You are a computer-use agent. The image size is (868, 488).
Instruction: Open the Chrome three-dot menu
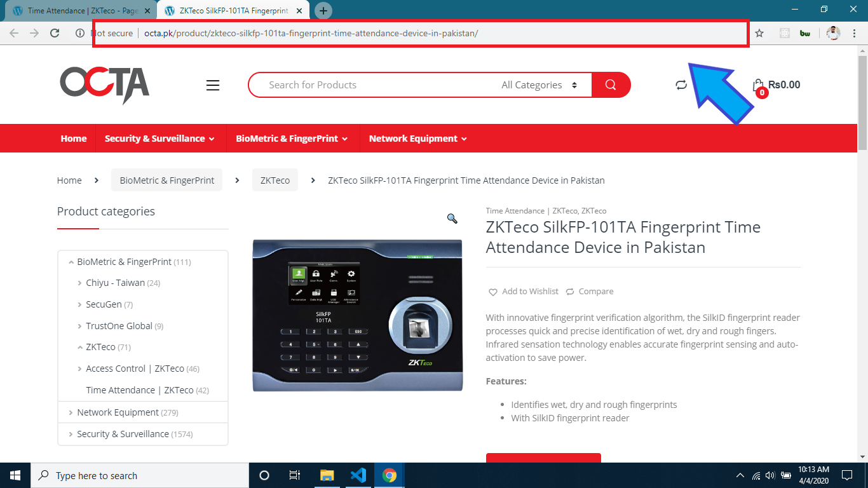[855, 33]
